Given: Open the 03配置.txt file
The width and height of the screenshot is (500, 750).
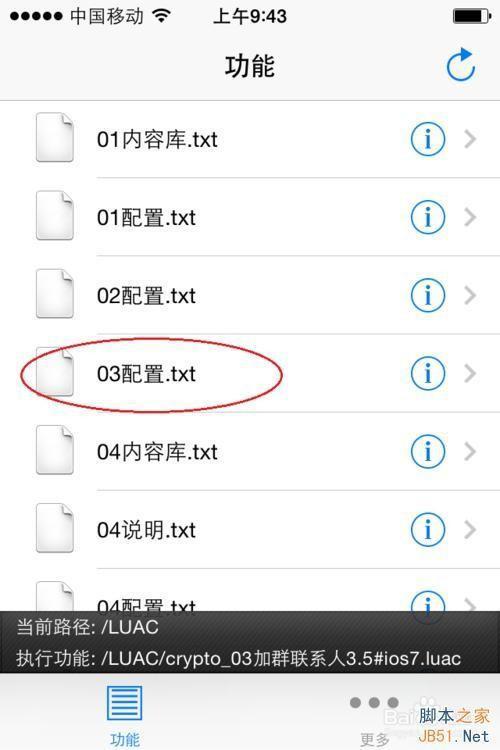Looking at the screenshot, I should click(250, 373).
